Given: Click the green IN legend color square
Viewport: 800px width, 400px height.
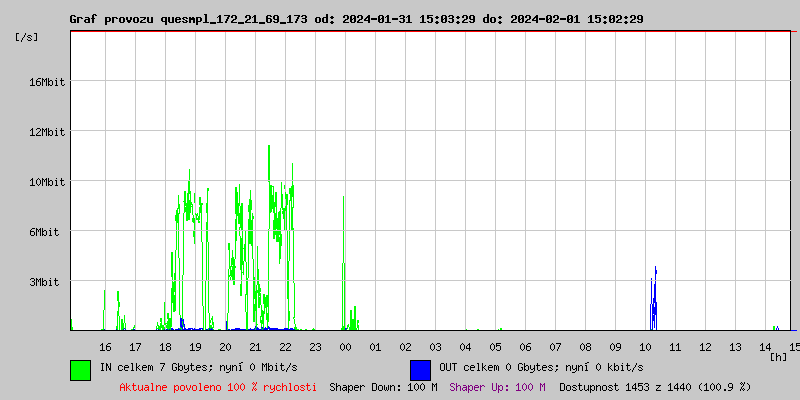Looking at the screenshot, I should [x=80, y=369].
